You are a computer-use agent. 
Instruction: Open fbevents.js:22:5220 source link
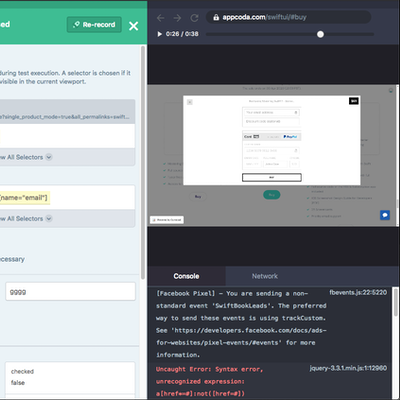358,292
